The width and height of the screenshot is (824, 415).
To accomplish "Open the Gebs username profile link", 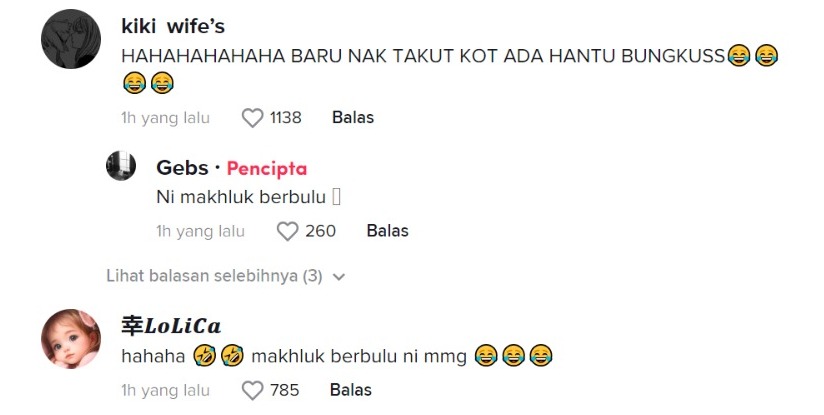I will (182, 167).
